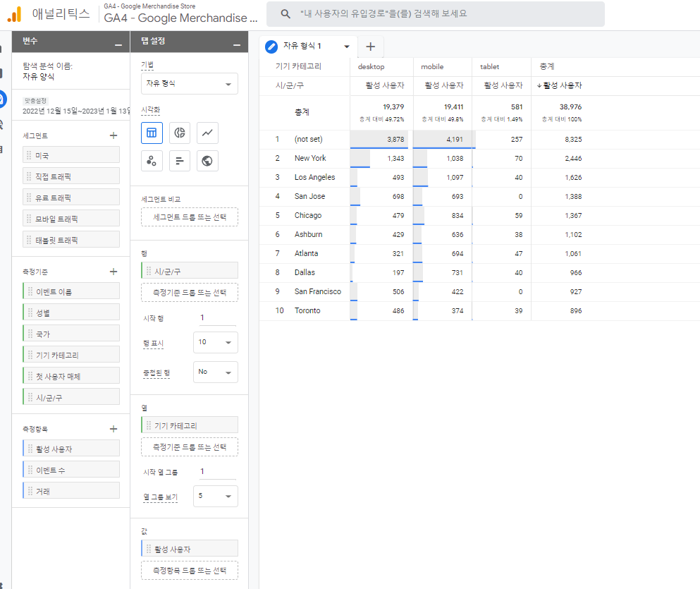Switch to the donut chart visualization
The image size is (700, 589).
[180, 133]
